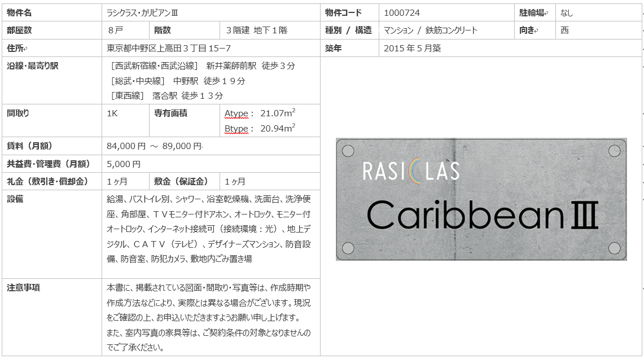Click the property code value 1000724

pyautogui.click(x=402, y=12)
